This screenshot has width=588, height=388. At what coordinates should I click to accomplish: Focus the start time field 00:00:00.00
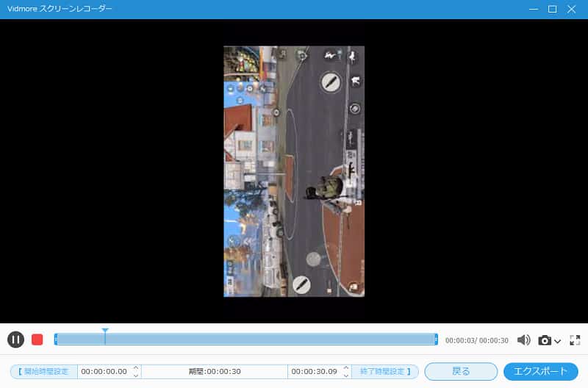point(104,371)
